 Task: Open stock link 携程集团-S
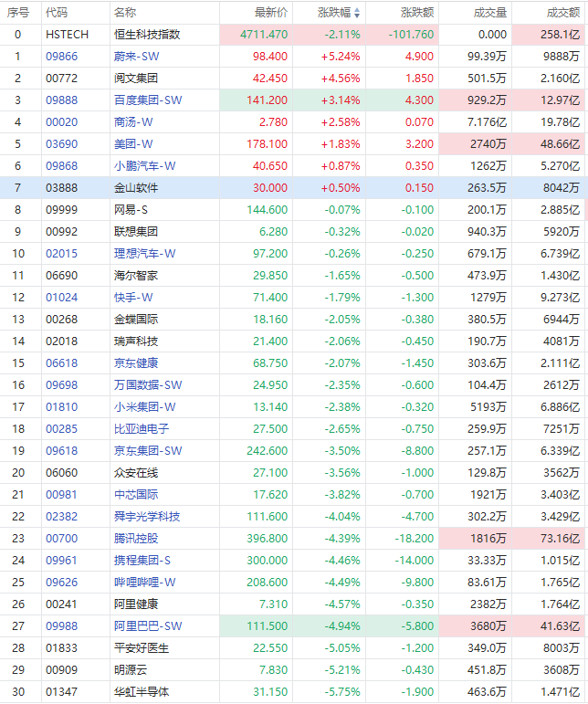(142, 561)
